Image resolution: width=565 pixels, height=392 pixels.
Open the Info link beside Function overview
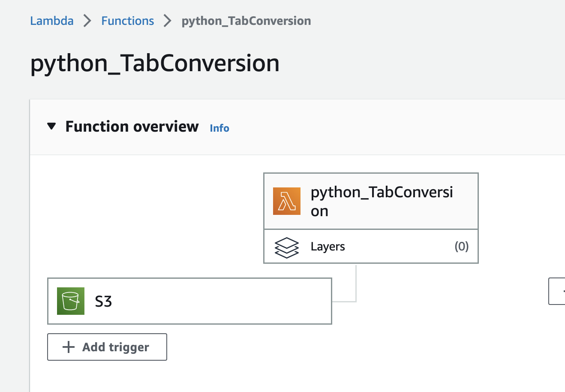click(x=219, y=128)
